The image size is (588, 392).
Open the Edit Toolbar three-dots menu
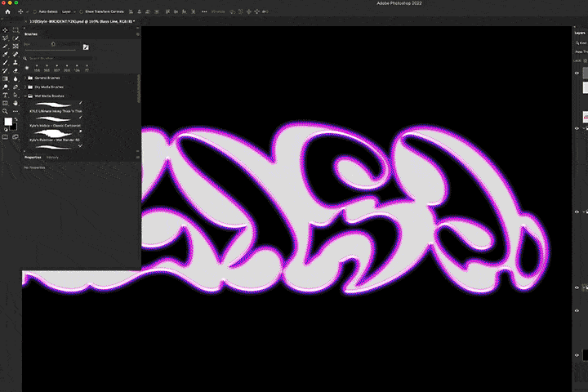coord(16,111)
